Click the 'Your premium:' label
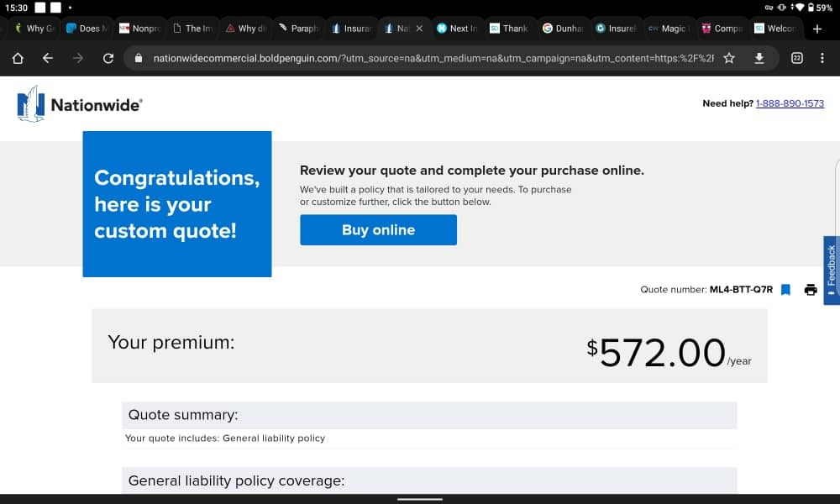 click(171, 342)
